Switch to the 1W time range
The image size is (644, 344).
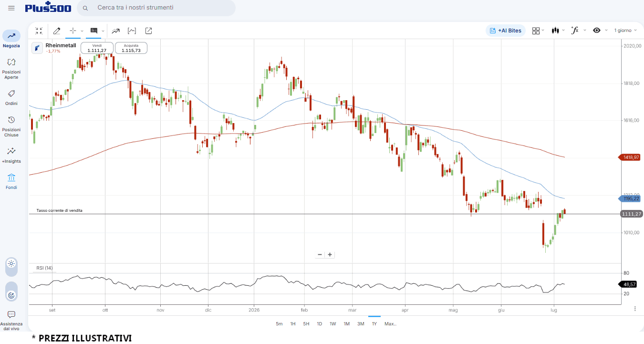click(333, 323)
